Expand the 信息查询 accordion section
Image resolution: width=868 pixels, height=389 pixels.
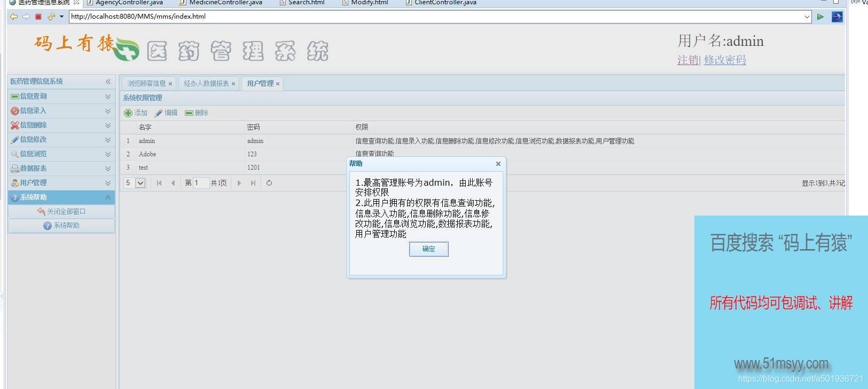[x=107, y=97]
